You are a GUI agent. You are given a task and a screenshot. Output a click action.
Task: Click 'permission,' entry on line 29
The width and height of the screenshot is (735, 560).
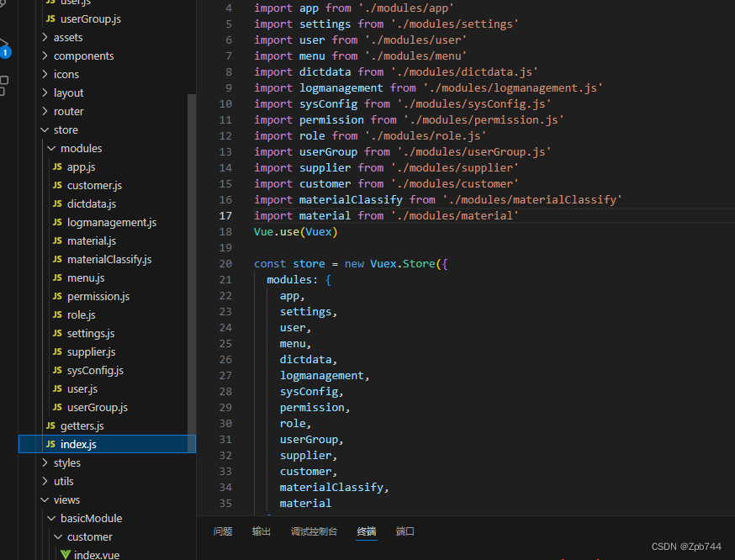(x=315, y=408)
